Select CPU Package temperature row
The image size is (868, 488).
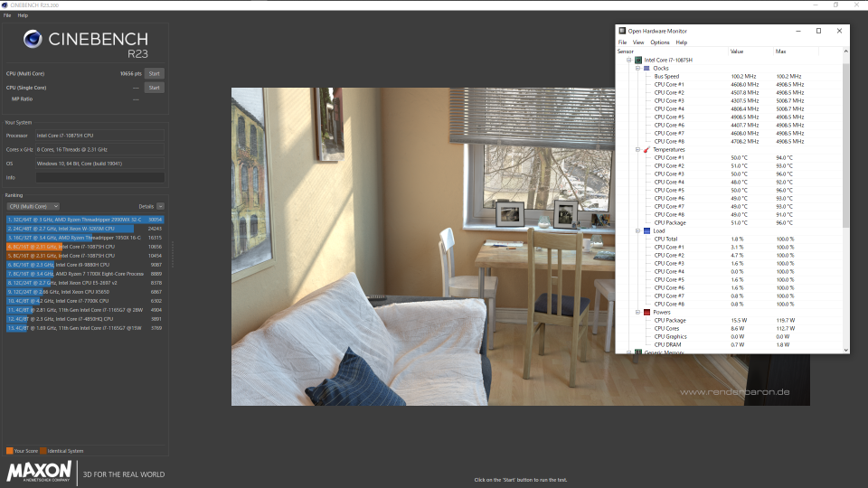[x=729, y=222]
